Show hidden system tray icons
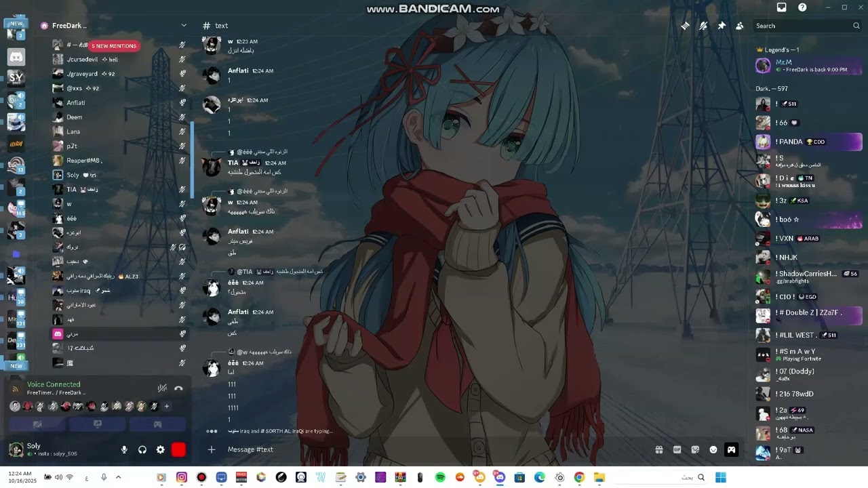868x488 pixels. pyautogui.click(x=118, y=477)
